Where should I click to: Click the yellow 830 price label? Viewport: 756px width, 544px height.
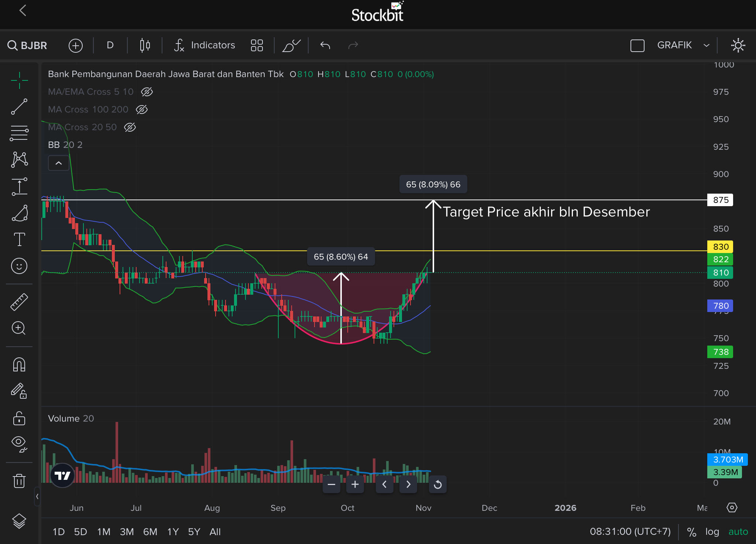[x=720, y=247]
